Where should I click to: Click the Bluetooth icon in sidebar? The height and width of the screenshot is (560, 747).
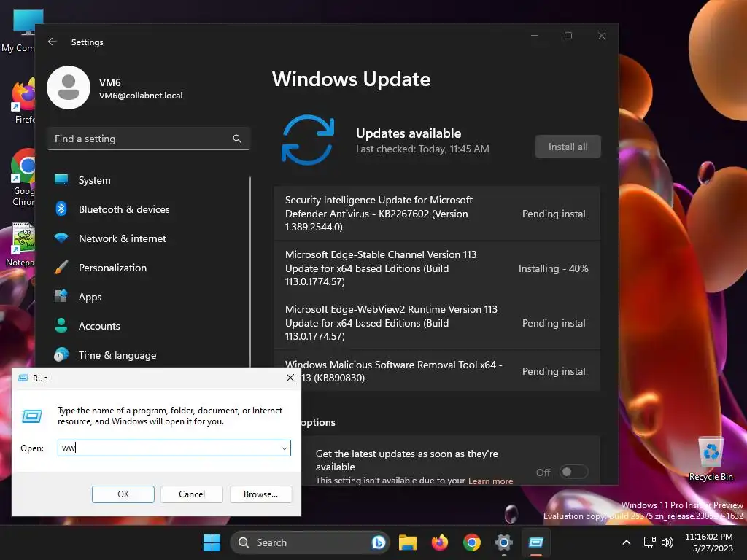(61, 209)
